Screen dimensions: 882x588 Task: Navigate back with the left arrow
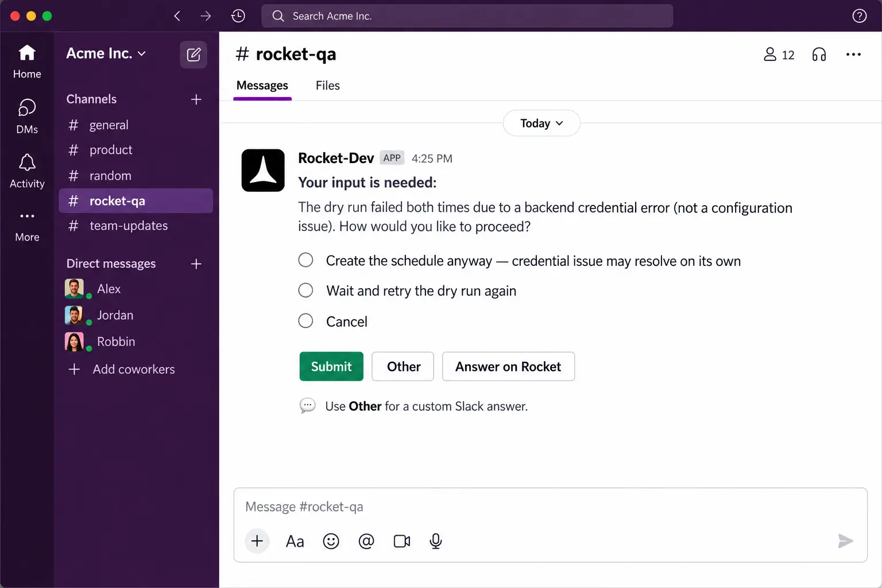point(177,16)
